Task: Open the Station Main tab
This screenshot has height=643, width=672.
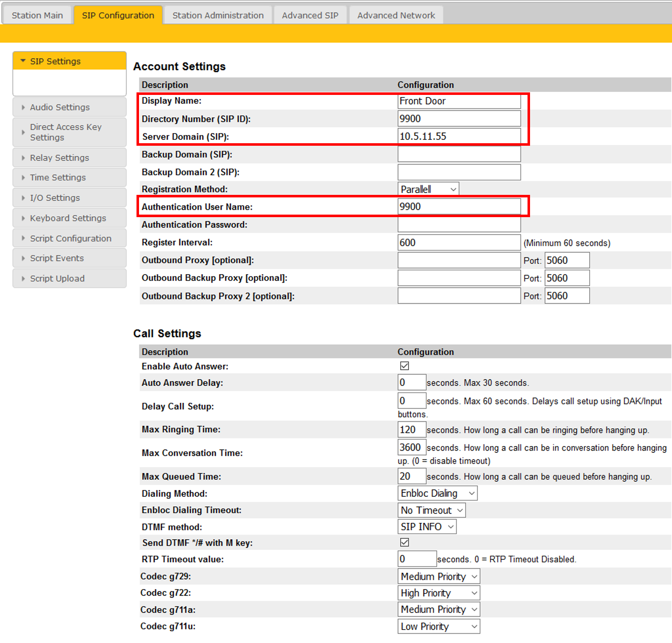Action: (37, 16)
